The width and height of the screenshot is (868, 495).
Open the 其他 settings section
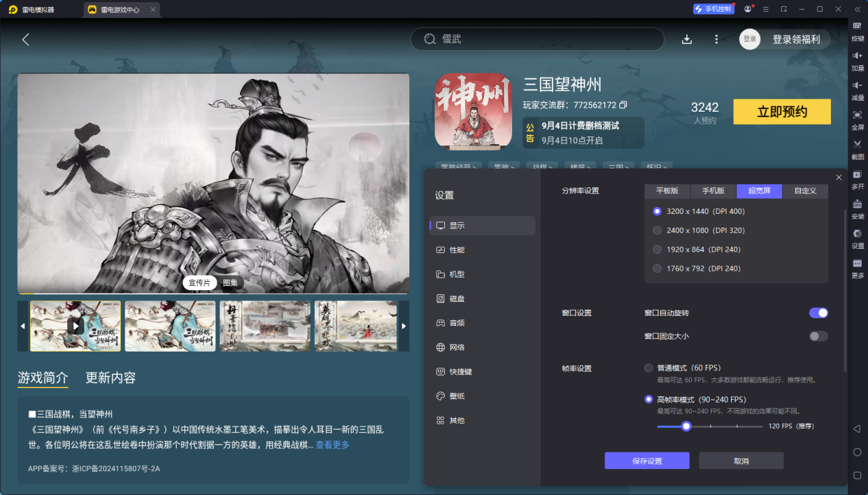coord(482,420)
